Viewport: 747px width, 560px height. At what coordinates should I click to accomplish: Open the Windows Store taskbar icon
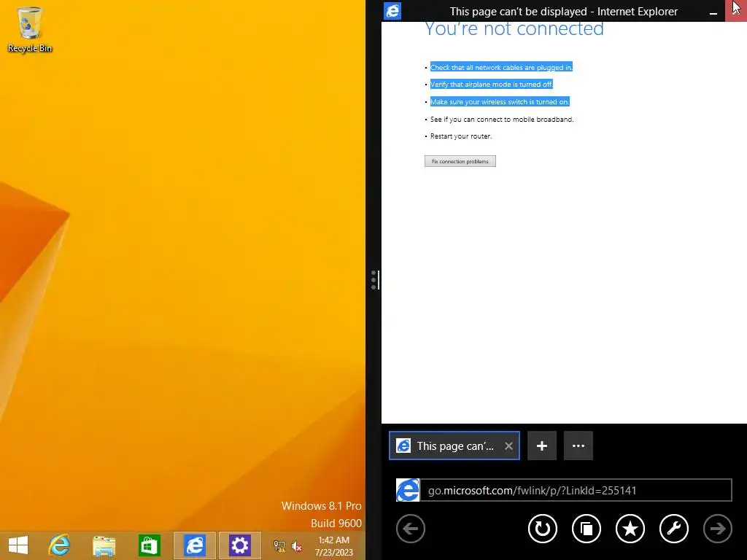click(x=149, y=545)
